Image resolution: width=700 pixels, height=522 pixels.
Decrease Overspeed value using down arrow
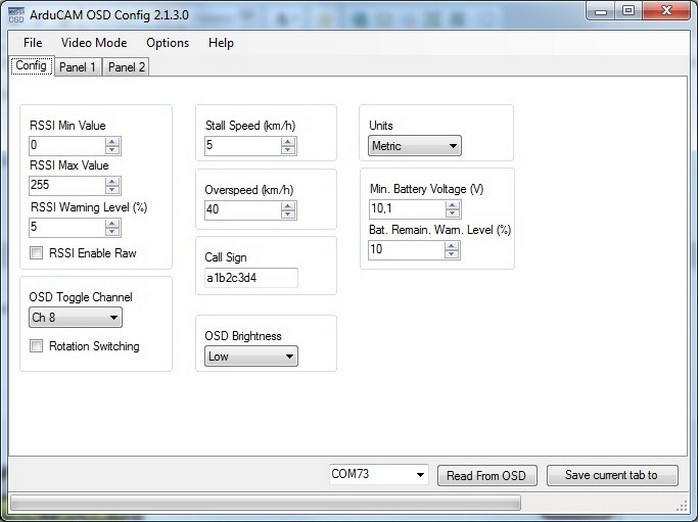pyautogui.click(x=288, y=214)
